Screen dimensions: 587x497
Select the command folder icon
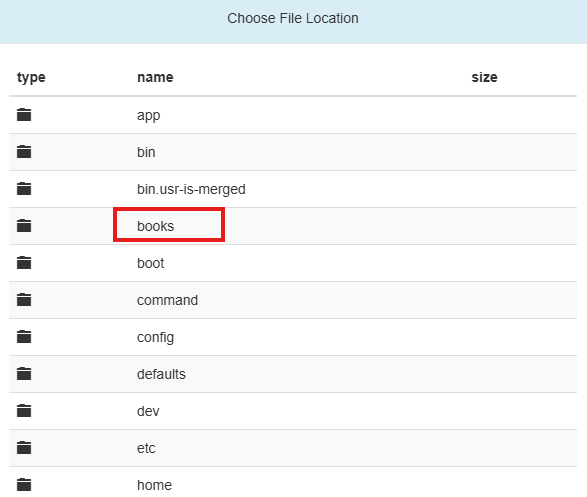tap(24, 300)
